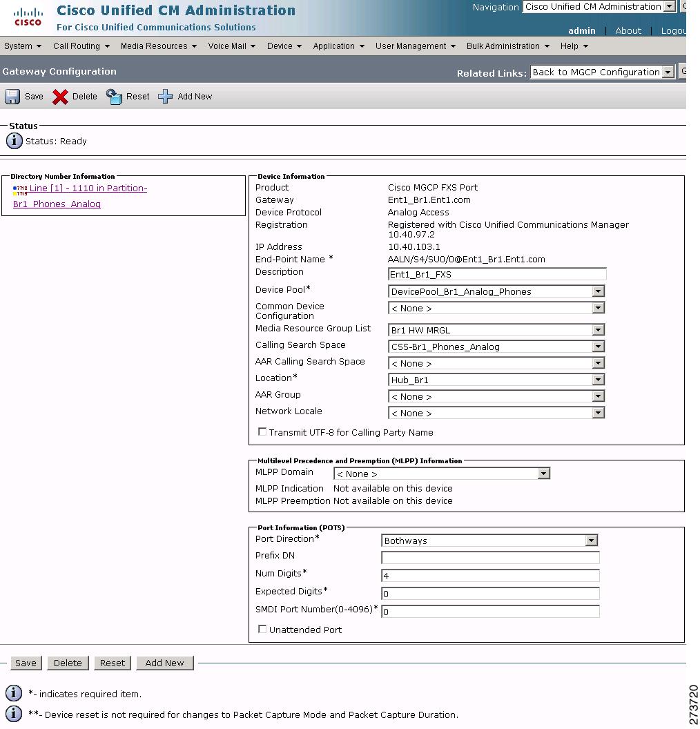700x729 pixels.
Task: Open the Navigation dropdown
Action: [599, 6]
